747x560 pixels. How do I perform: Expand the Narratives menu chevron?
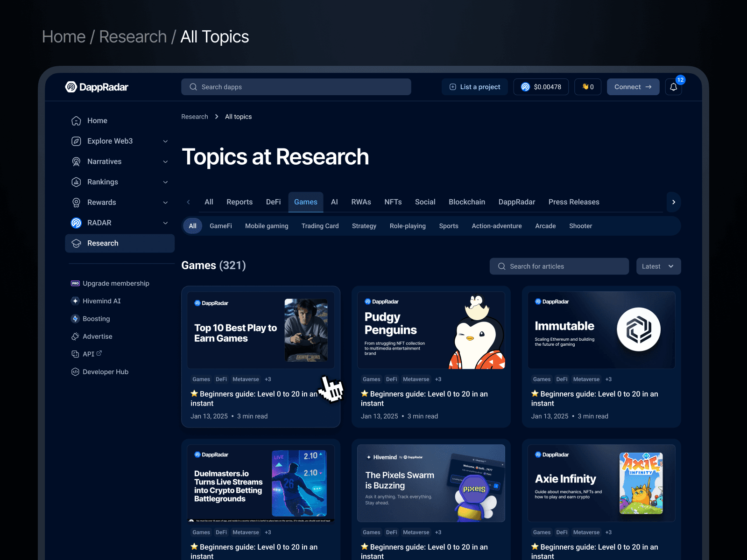(x=165, y=161)
